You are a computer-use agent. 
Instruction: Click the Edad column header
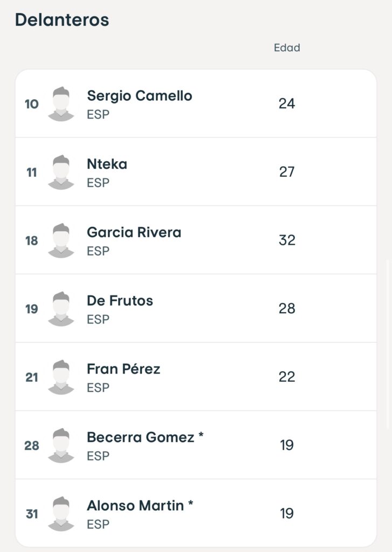pos(287,48)
